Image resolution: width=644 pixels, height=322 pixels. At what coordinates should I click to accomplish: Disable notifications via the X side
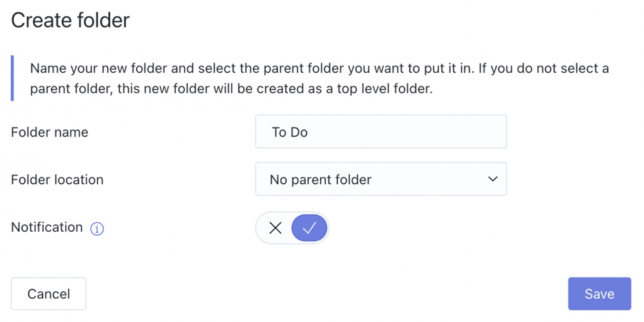click(275, 228)
